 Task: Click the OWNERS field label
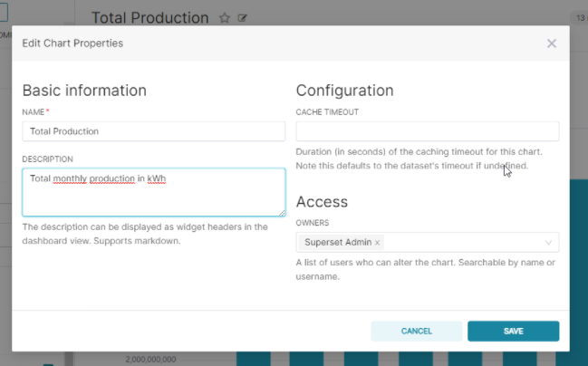[313, 223]
